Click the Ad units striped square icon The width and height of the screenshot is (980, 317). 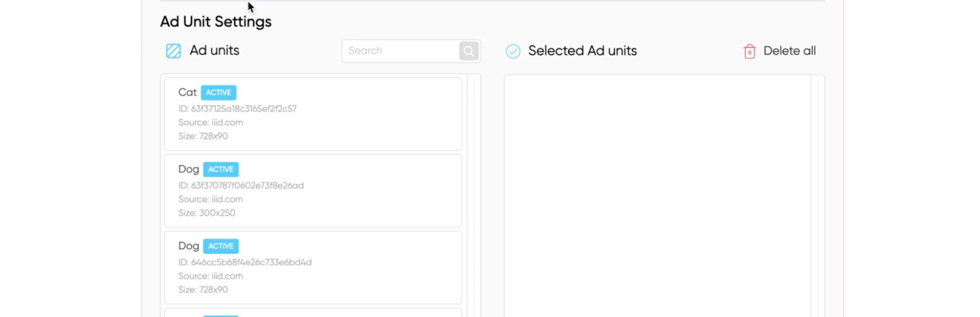(x=172, y=50)
